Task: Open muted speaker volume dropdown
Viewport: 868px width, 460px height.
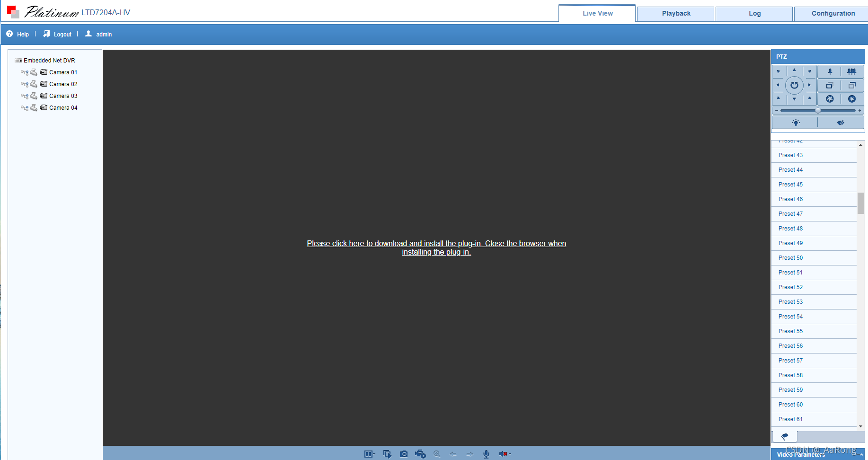Action: coord(505,454)
